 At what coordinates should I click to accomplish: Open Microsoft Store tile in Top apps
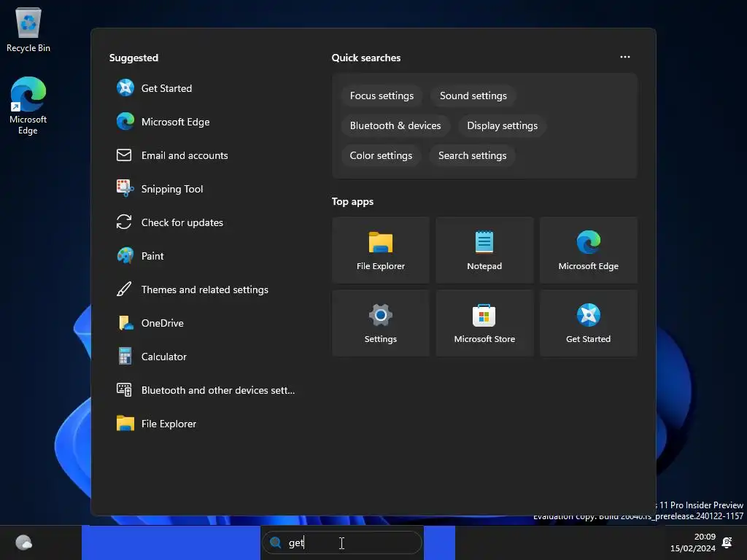click(484, 323)
